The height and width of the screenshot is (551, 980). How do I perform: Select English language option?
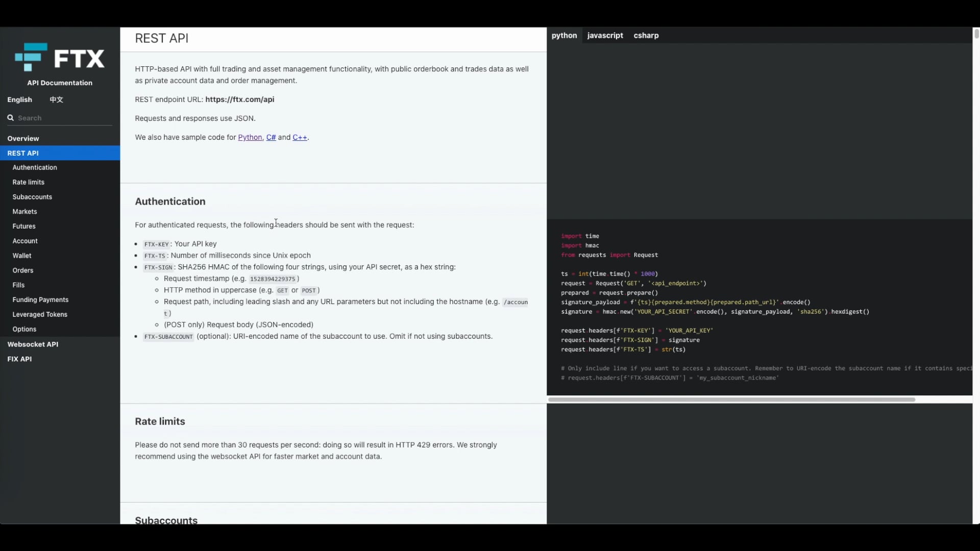coord(19,99)
